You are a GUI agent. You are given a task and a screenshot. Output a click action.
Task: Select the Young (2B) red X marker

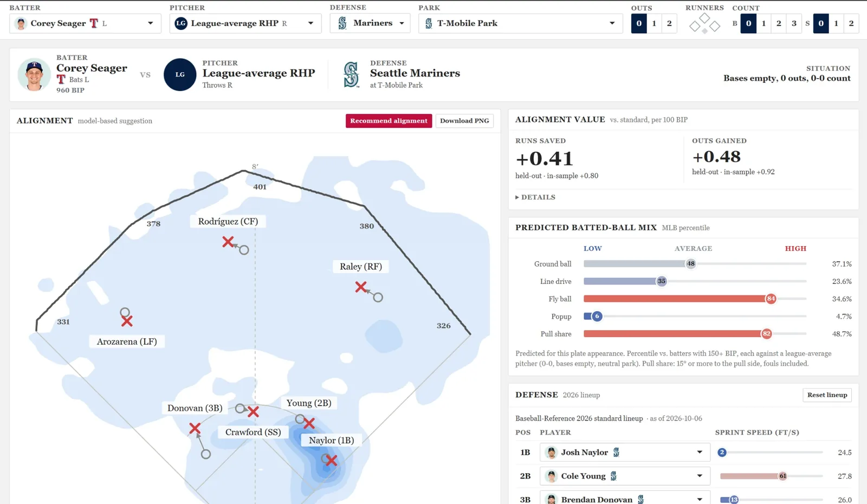click(309, 423)
